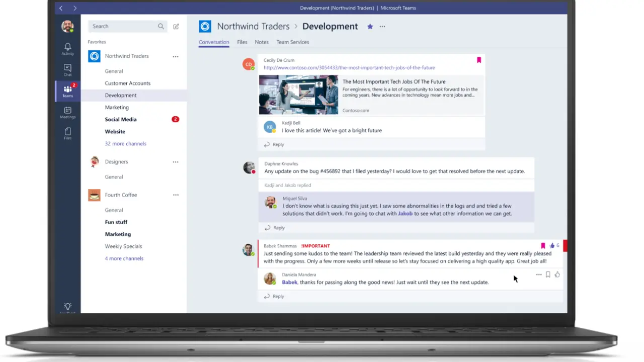The height and width of the screenshot is (362, 644).
Task: Open the Activity feed icon
Action: [67, 48]
